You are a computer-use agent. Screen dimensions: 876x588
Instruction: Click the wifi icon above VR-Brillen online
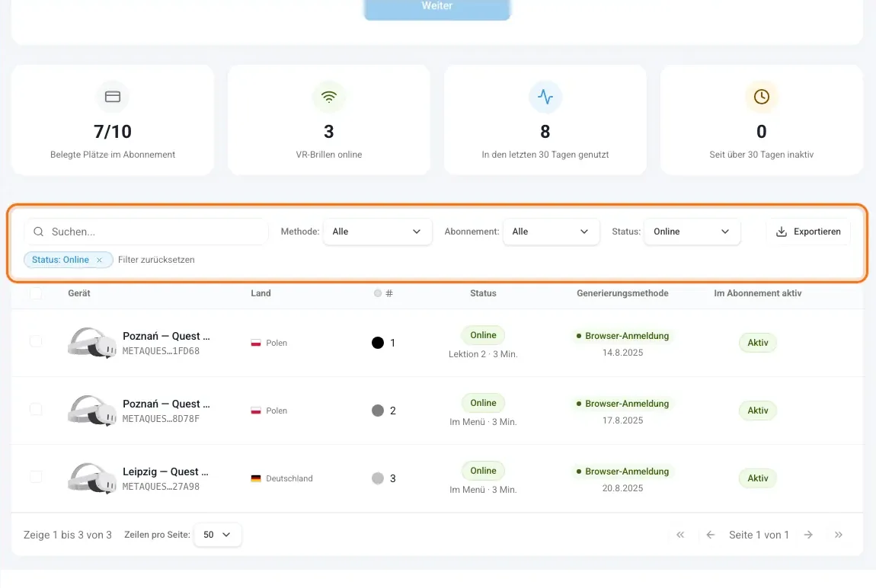[329, 97]
